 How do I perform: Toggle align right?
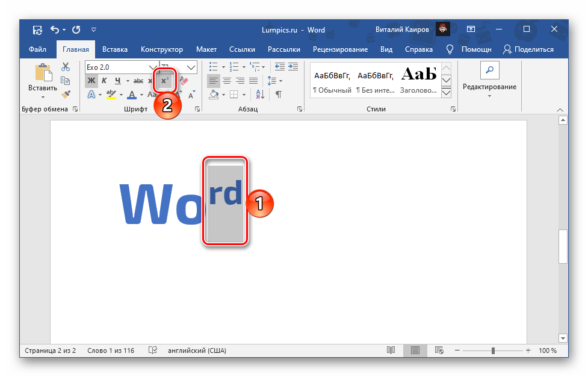(240, 81)
